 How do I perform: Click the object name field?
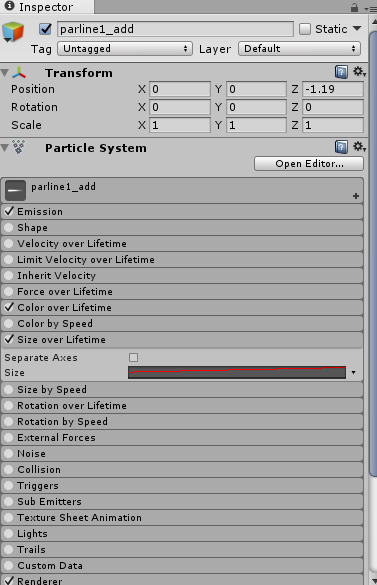pyautogui.click(x=175, y=29)
